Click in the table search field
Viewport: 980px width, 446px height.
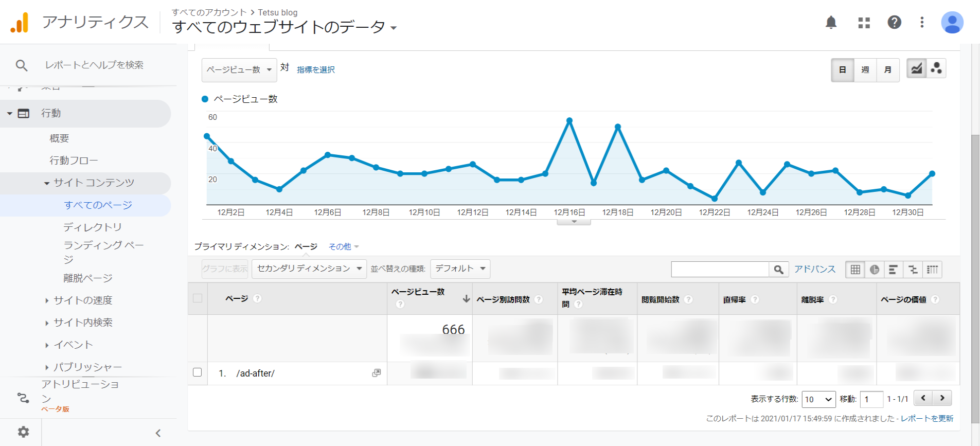[x=720, y=270]
